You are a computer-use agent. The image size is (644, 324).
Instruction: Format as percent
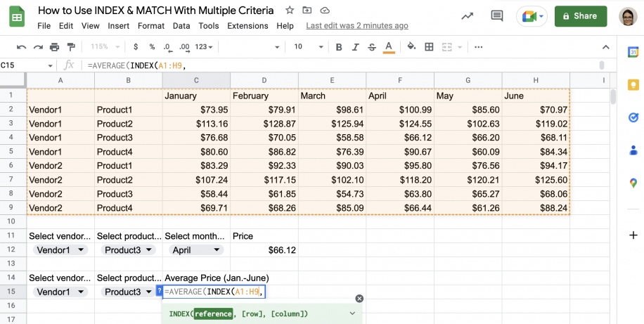[x=152, y=47]
